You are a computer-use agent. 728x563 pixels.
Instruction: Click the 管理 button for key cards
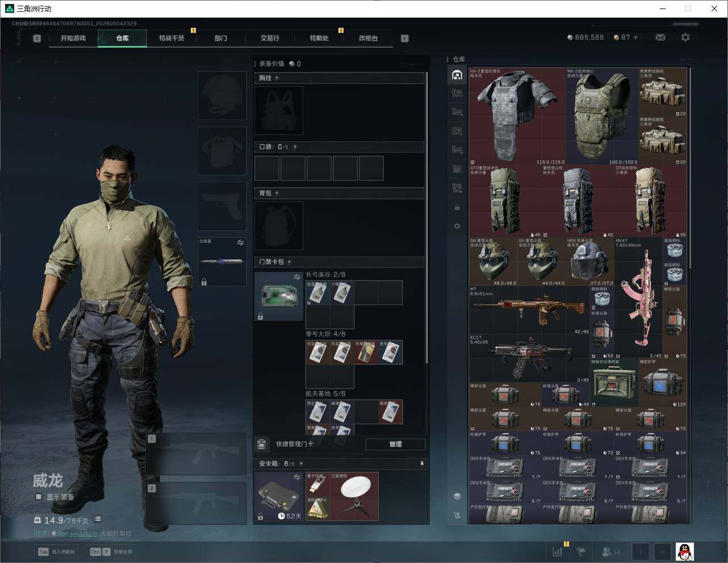pos(395,444)
